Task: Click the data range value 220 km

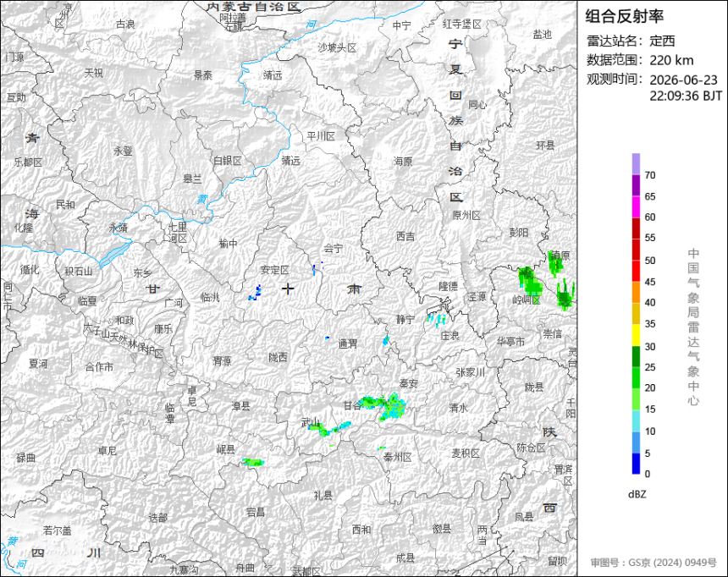Action: point(671,60)
